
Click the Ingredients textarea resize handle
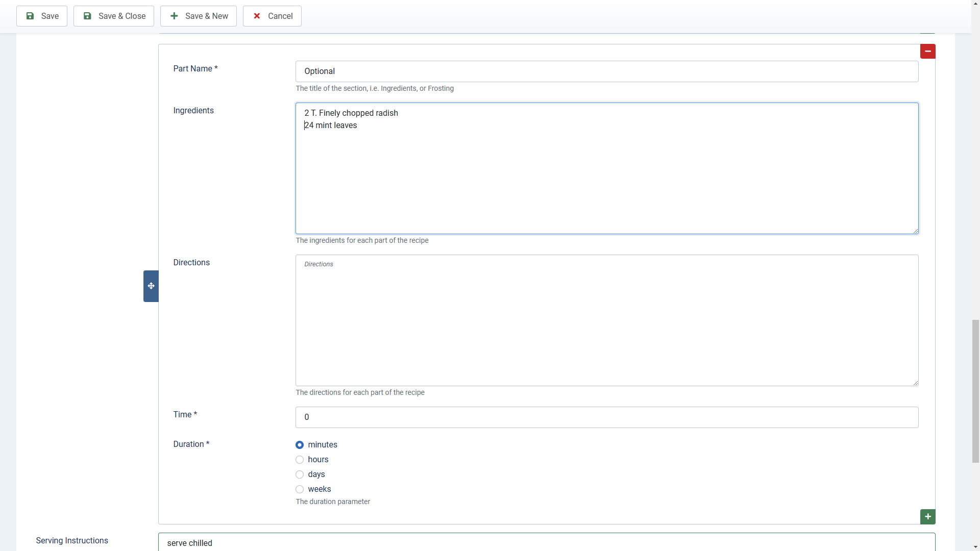(916, 231)
